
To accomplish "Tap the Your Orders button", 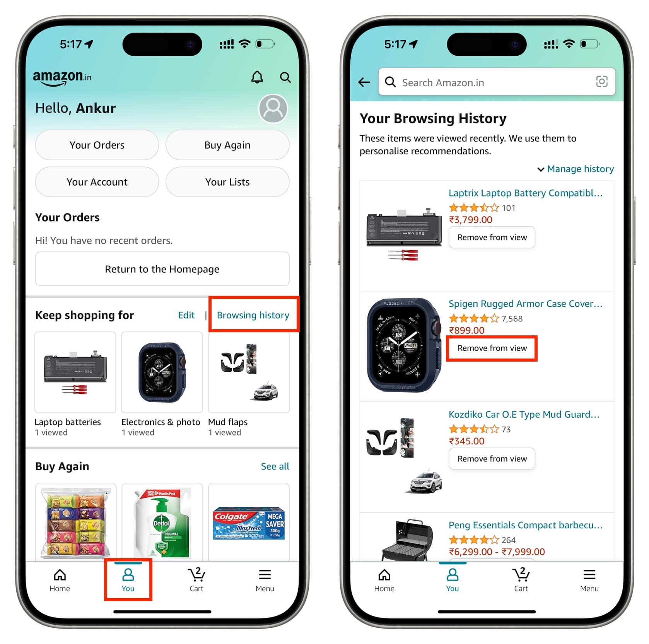I will (97, 145).
